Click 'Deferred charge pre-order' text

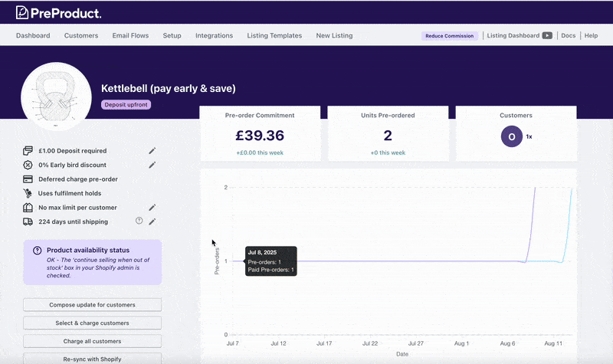(78, 179)
